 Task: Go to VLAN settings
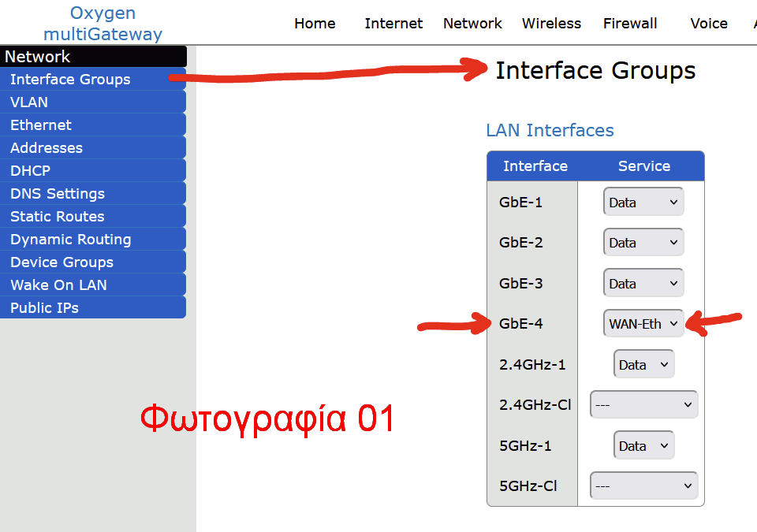[x=93, y=102]
